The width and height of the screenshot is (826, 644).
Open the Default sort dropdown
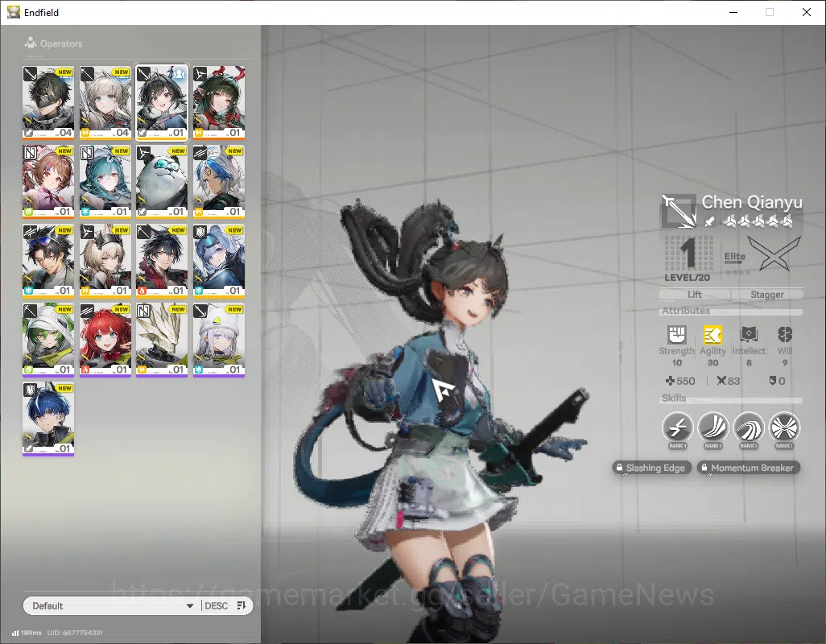pos(112,605)
